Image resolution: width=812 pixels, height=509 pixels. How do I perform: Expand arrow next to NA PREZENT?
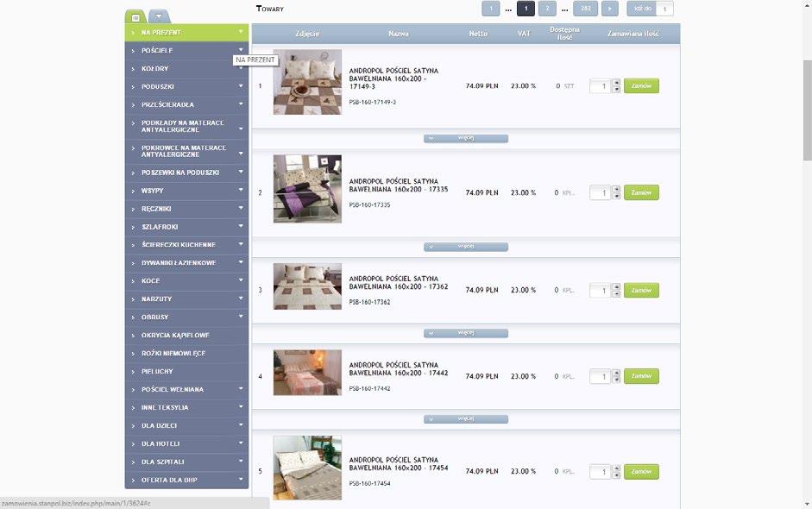(241, 32)
